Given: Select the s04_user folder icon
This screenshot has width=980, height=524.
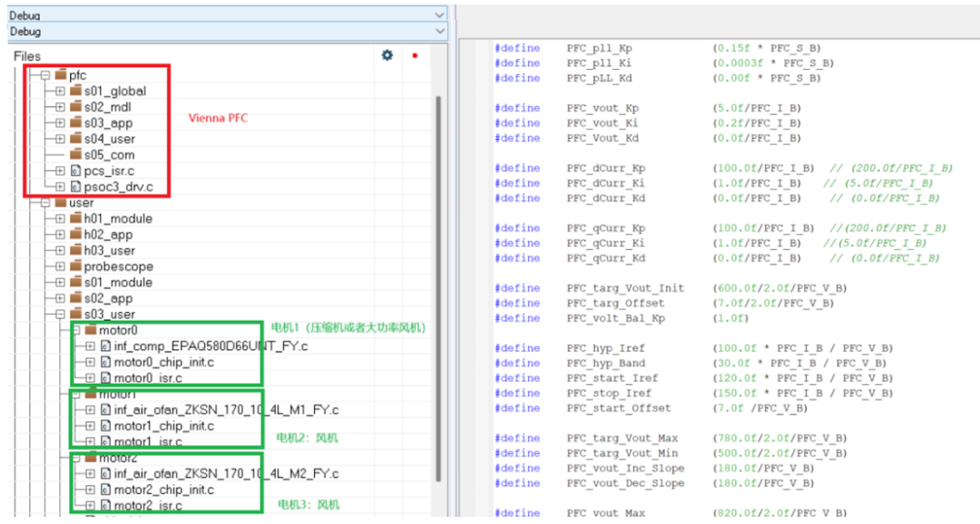Looking at the screenshot, I should click(x=75, y=138).
